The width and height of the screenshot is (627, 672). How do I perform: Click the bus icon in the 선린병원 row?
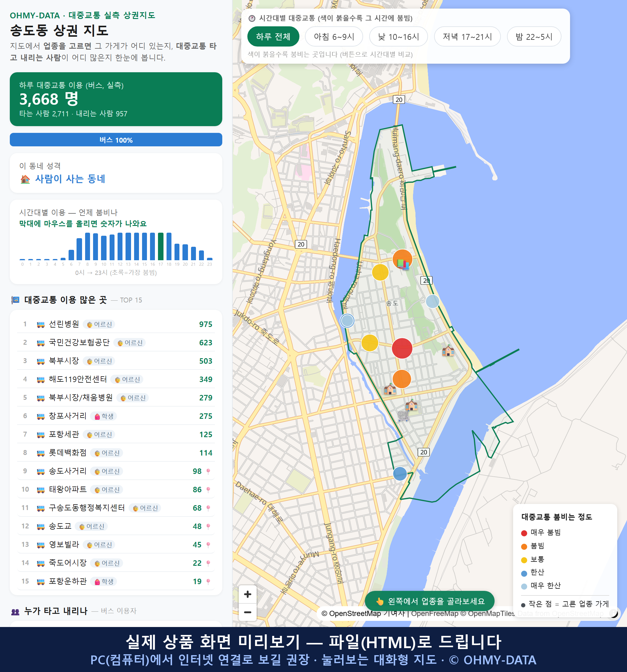(x=40, y=325)
